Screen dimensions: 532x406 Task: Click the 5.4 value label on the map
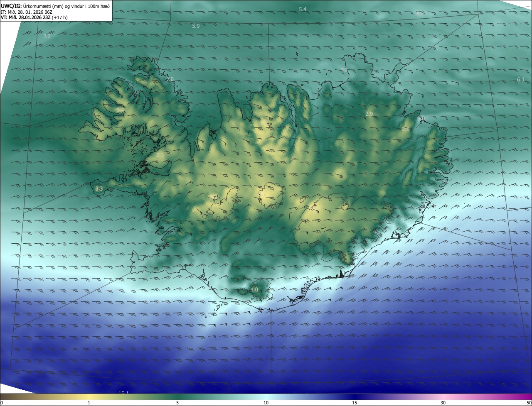(303, 9)
